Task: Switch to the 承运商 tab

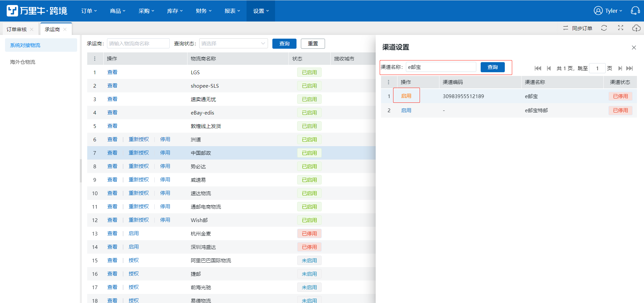Action: (x=52, y=29)
